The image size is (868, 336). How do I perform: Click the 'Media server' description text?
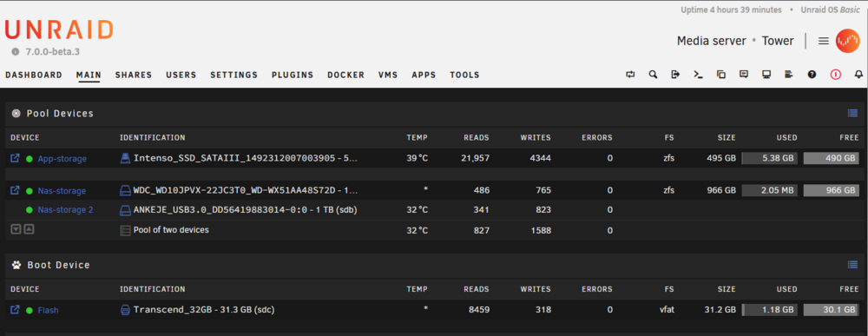[x=712, y=41]
